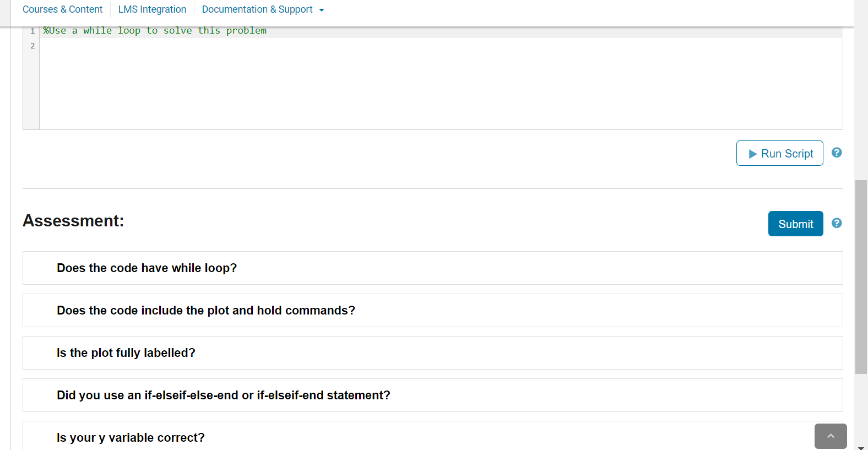The width and height of the screenshot is (868, 450).
Task: Place cursor in the while loop comment line
Action: point(155,31)
